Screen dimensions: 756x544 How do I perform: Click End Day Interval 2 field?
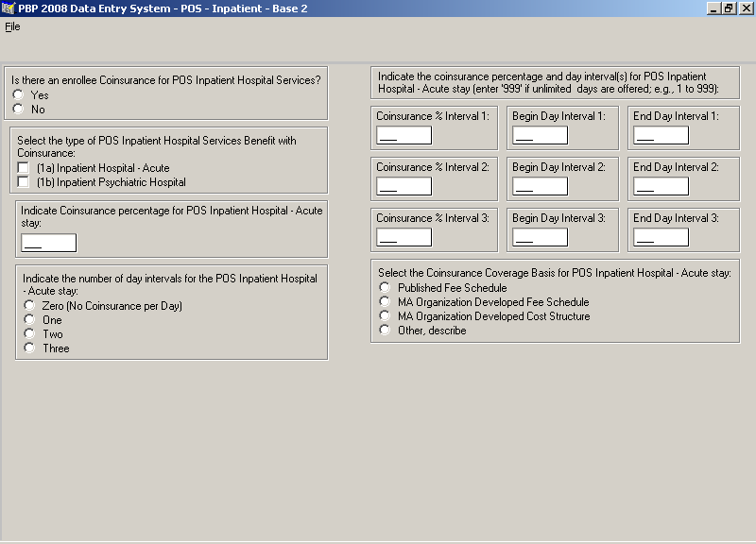click(661, 186)
